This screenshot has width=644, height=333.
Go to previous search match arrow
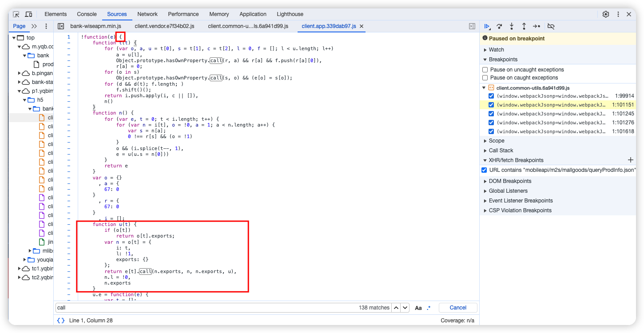(396, 307)
